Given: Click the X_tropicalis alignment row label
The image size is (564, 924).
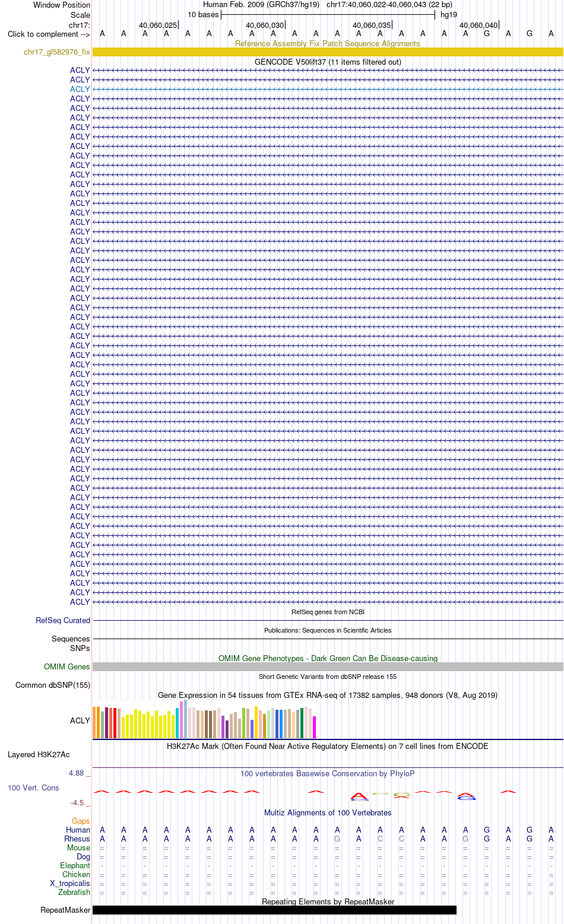Looking at the screenshot, I should coord(70,883).
